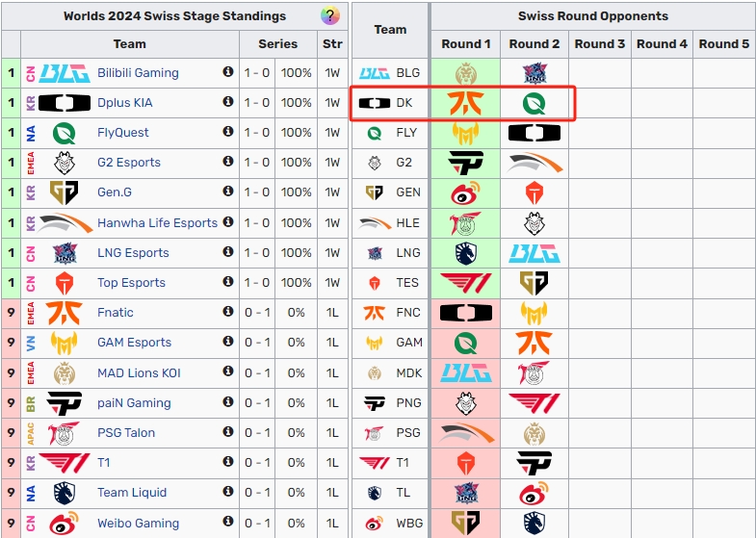
Task: Click the Str column header
Action: pos(332,44)
